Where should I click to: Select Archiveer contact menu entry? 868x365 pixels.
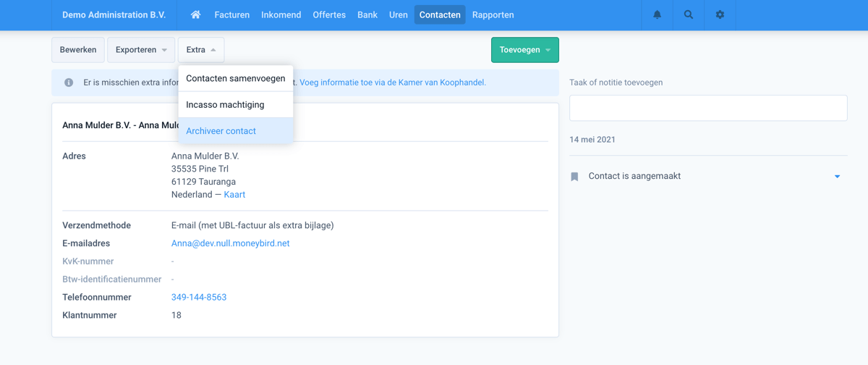(236, 131)
